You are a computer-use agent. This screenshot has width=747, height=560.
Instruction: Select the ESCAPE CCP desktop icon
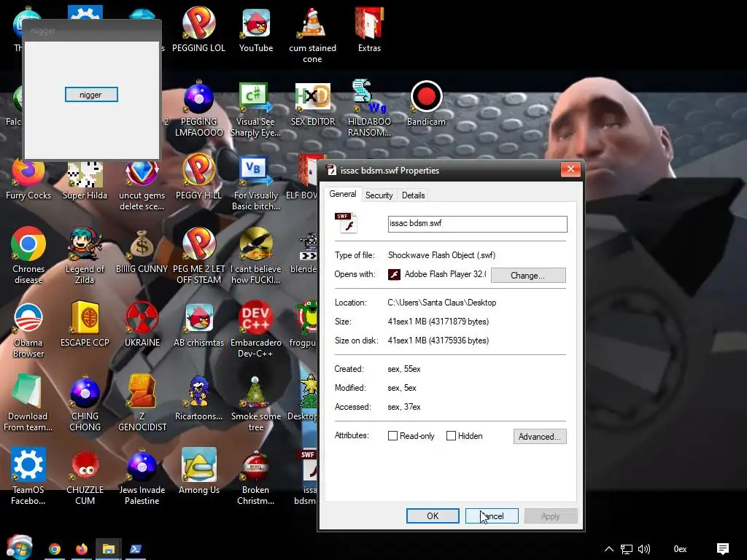pos(85,324)
